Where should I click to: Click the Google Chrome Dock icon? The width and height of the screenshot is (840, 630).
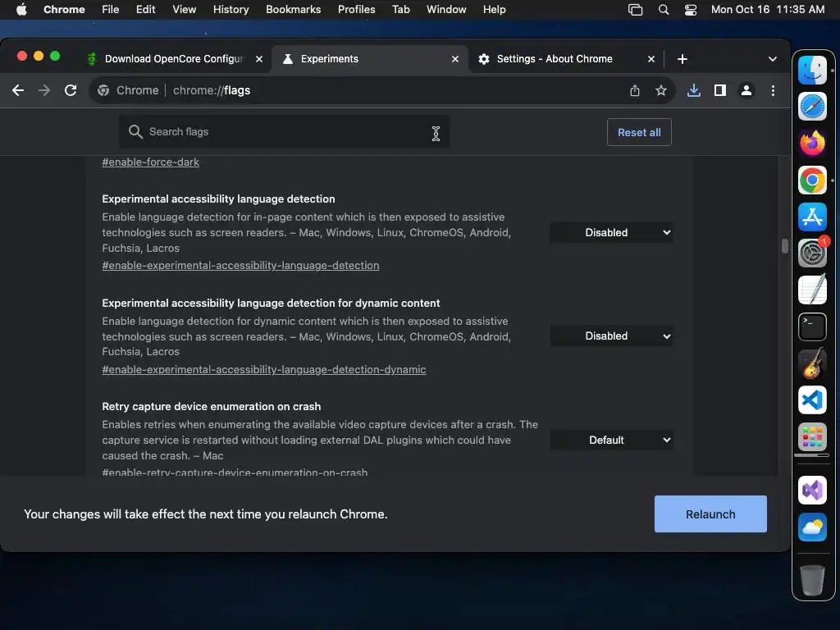click(812, 180)
